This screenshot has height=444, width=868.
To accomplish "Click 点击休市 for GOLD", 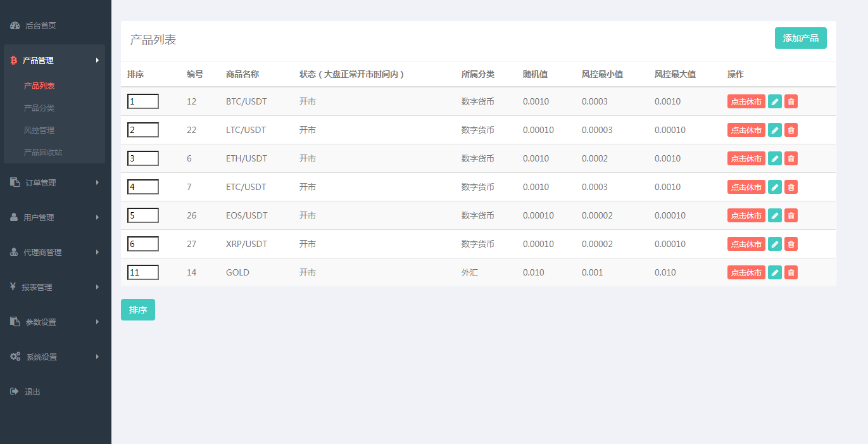I will click(746, 272).
